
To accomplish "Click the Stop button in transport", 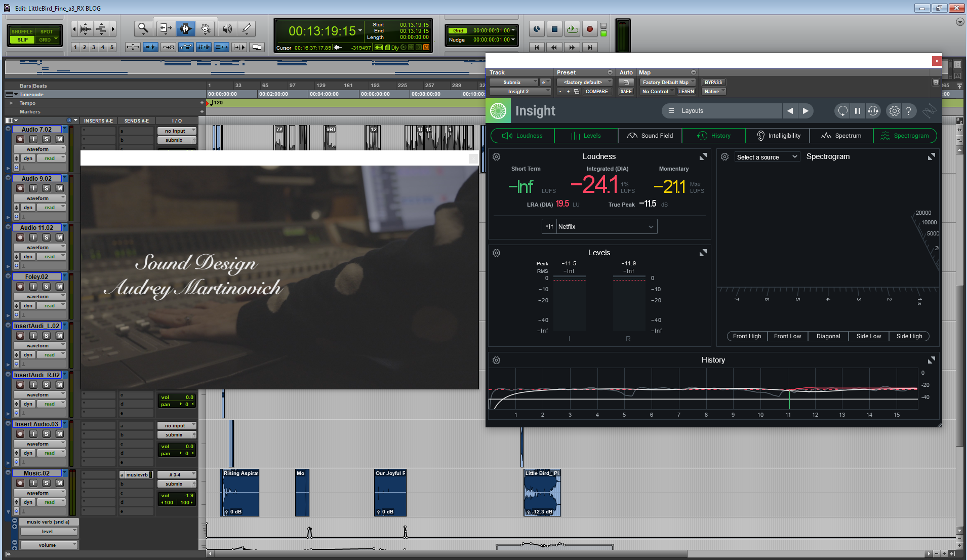I will tap(554, 29).
